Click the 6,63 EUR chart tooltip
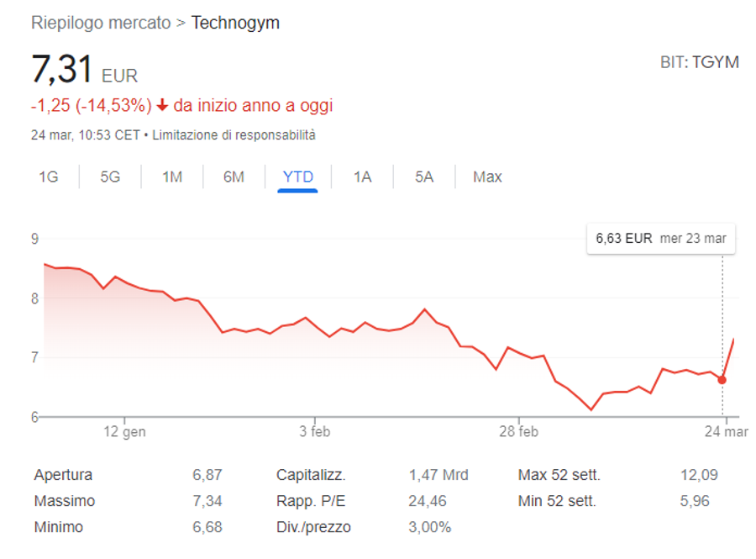Image resolution: width=756 pixels, height=559 pixels. (x=661, y=238)
